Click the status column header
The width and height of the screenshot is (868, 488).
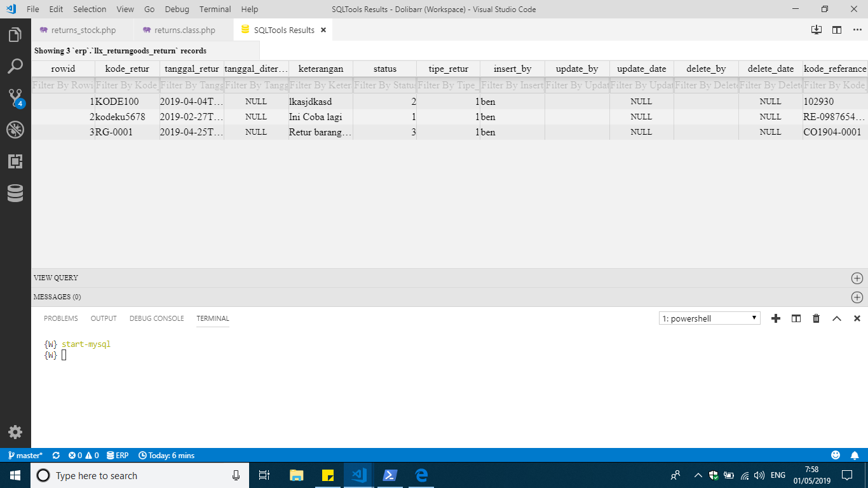click(385, 69)
